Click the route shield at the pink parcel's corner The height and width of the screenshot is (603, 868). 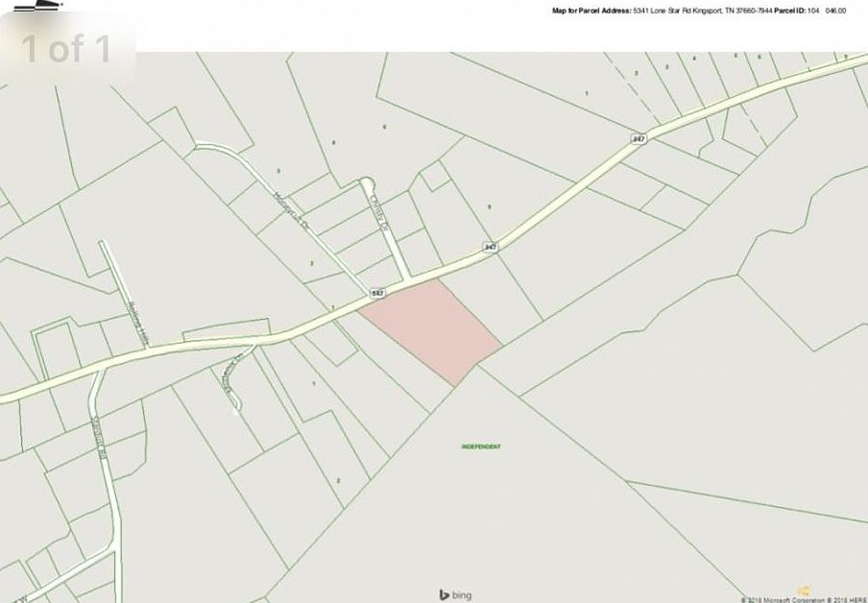[x=377, y=292]
